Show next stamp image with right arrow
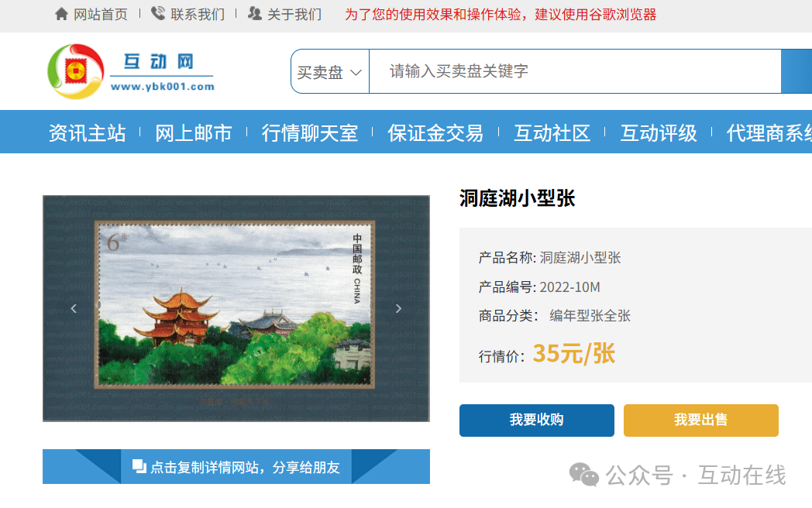812x508 pixels. (x=398, y=308)
